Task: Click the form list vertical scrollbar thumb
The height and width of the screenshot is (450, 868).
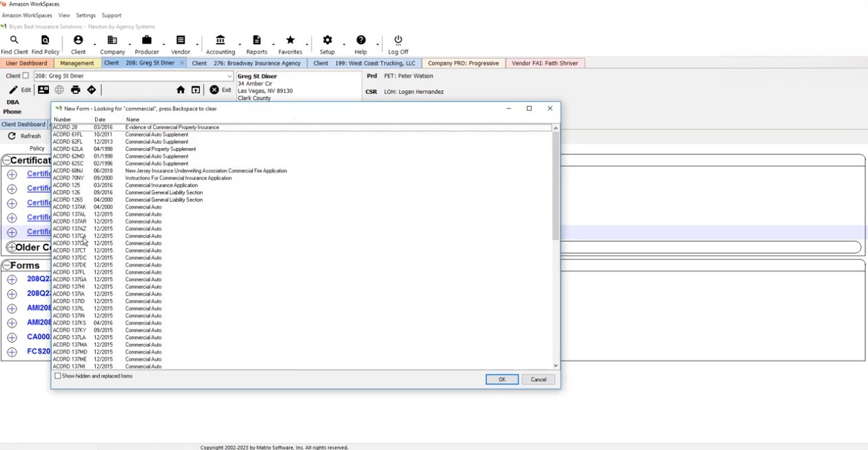Action: pyautogui.click(x=555, y=186)
